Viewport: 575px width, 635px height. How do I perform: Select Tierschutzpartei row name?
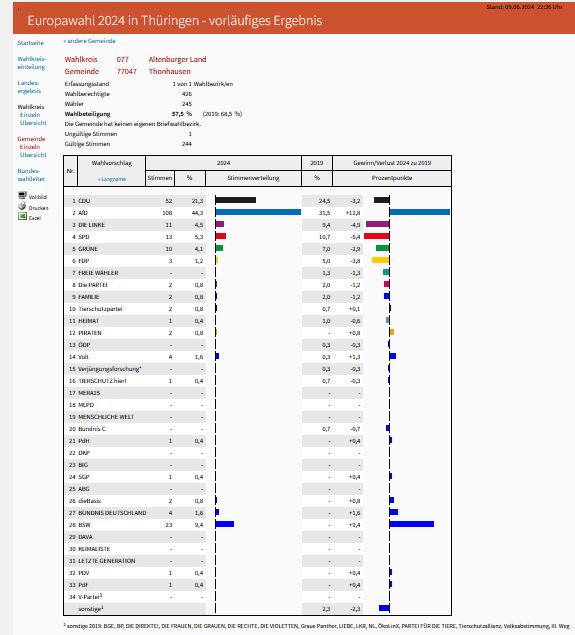100,309
